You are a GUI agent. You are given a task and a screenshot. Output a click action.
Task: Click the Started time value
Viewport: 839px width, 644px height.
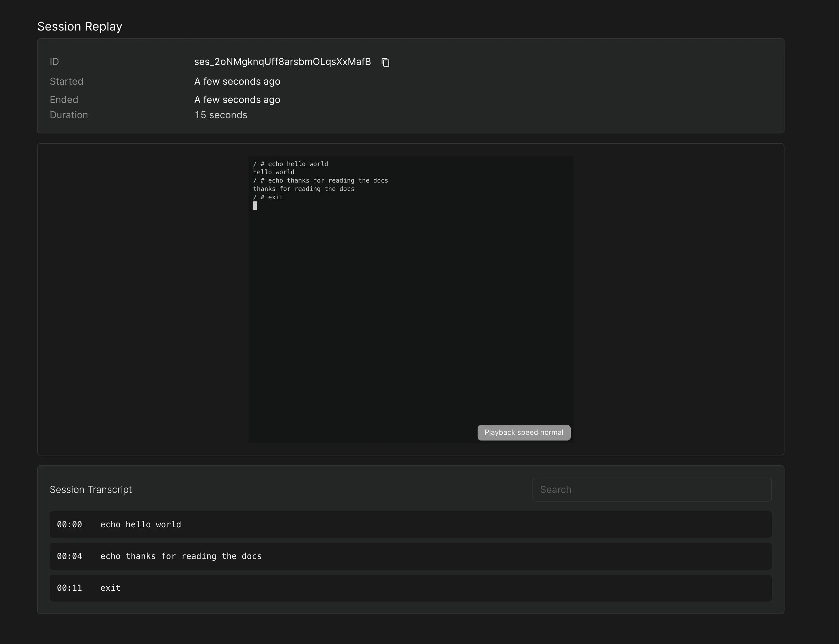[237, 81]
